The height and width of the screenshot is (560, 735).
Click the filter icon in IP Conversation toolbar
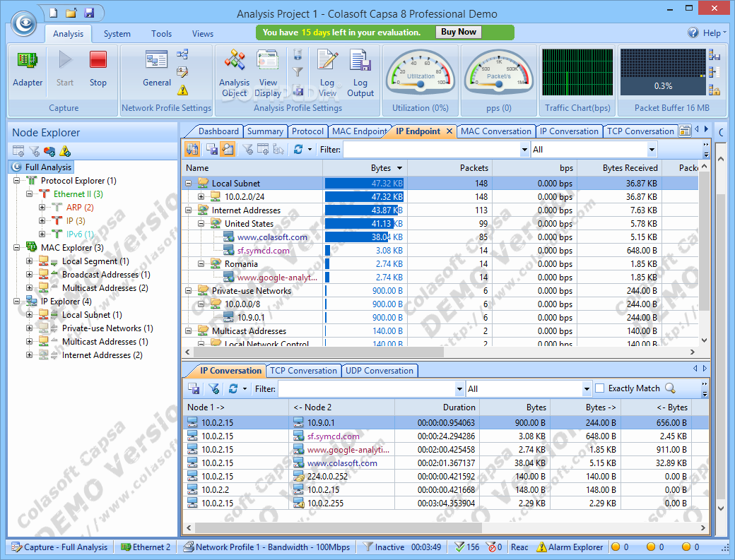coord(213,388)
